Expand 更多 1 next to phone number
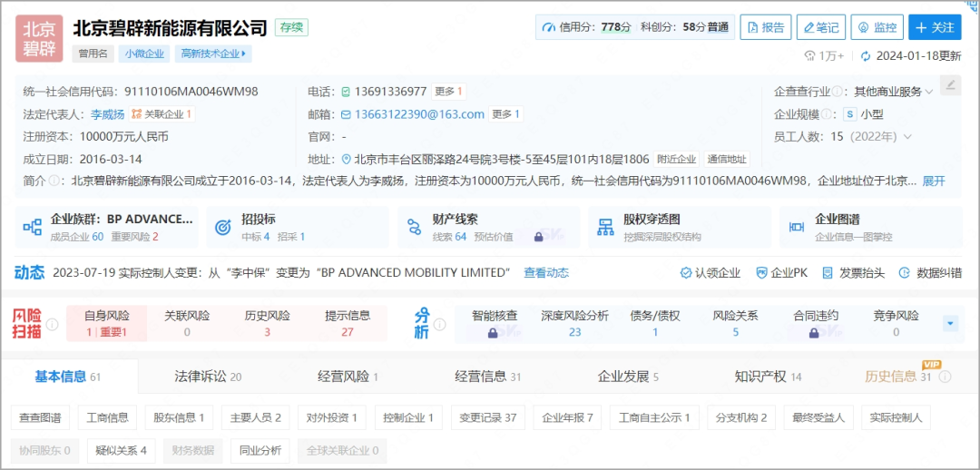 tap(448, 92)
